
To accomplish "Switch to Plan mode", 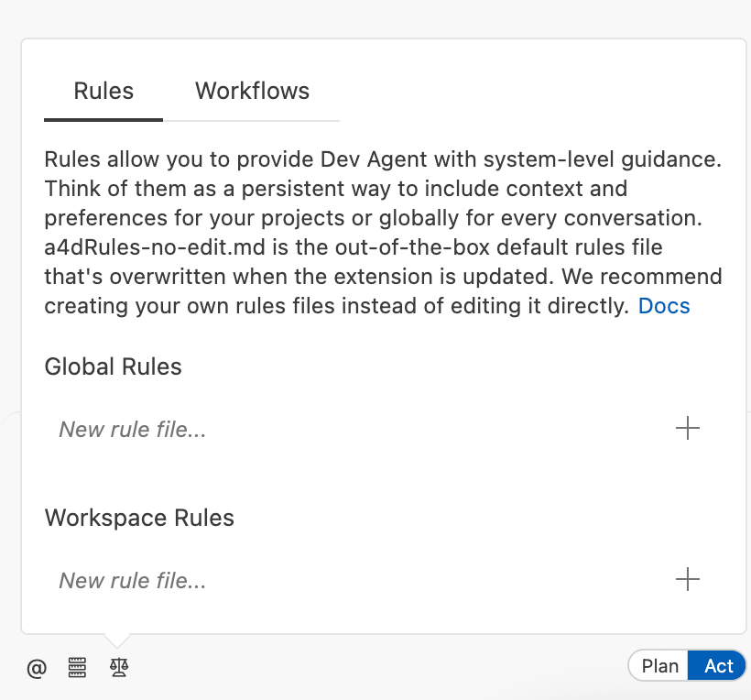I will tap(659, 666).
